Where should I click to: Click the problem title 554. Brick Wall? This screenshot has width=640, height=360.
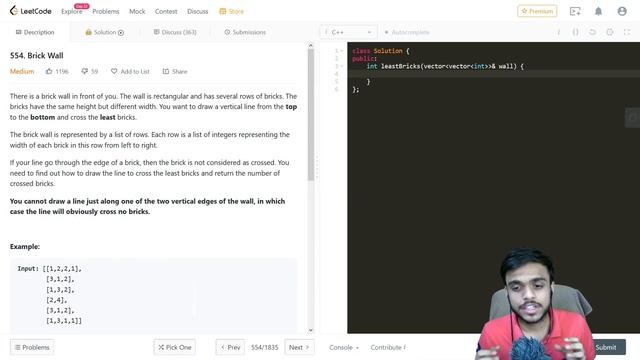click(37, 56)
